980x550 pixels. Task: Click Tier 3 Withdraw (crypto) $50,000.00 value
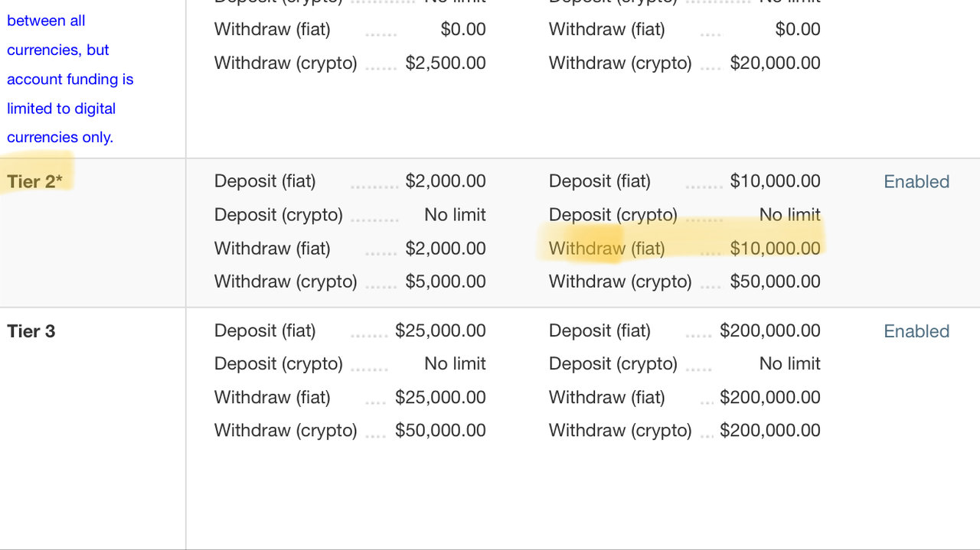440,431
